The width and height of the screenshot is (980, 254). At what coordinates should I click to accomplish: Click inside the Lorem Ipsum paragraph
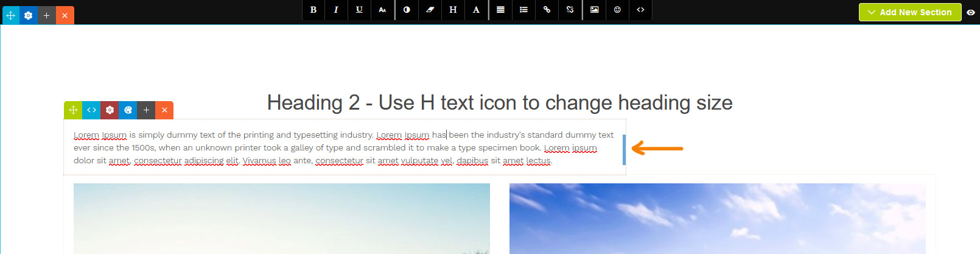pyautogui.click(x=344, y=147)
